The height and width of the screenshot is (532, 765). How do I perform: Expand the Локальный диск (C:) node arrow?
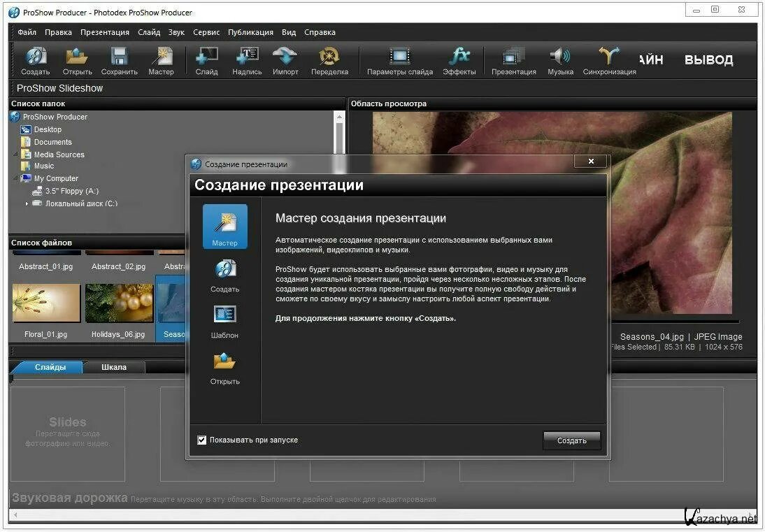[x=27, y=204]
